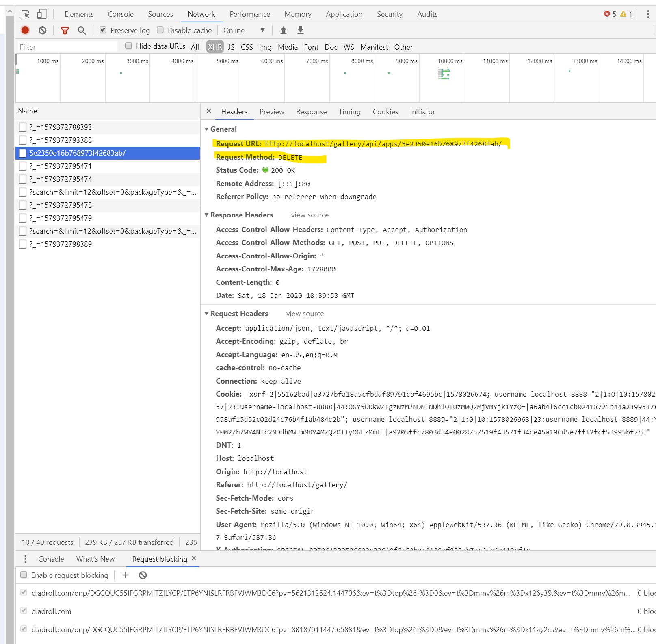Select the inspect element tool

point(26,14)
